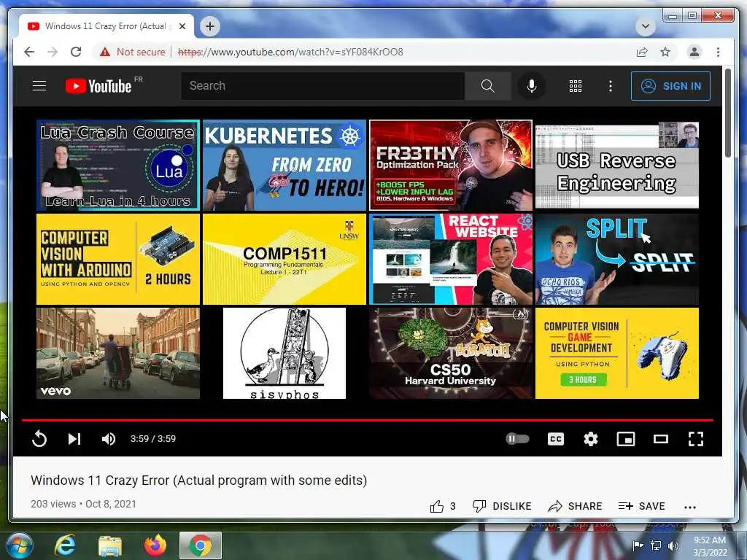Go to the YouTube home logo

tap(98, 86)
